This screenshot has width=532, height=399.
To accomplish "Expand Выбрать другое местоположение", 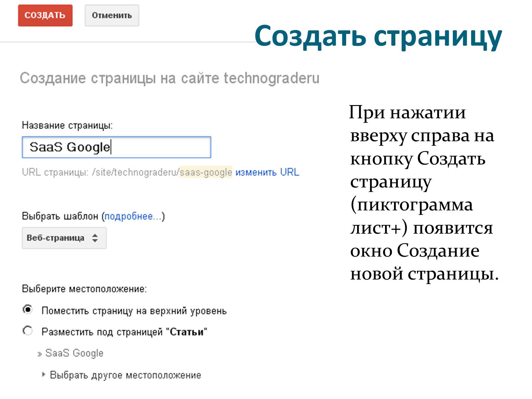I will point(122,375).
